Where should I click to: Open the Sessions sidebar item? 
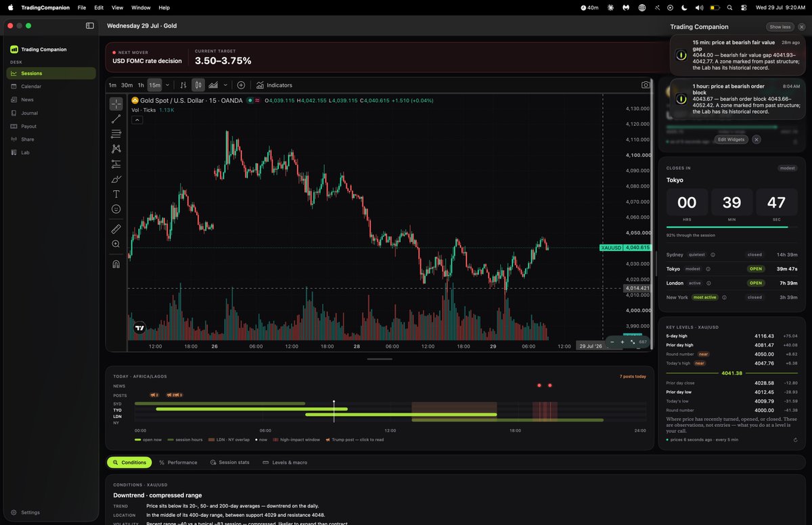51,73
